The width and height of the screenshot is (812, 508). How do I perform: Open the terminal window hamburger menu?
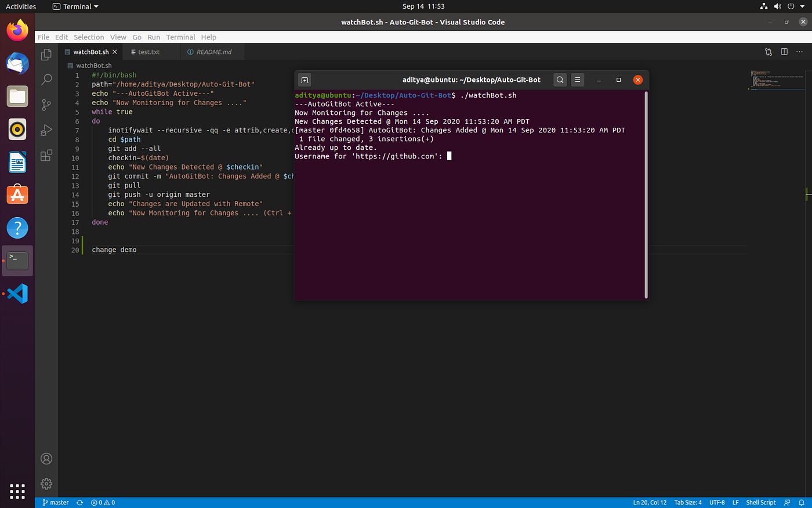(x=577, y=80)
